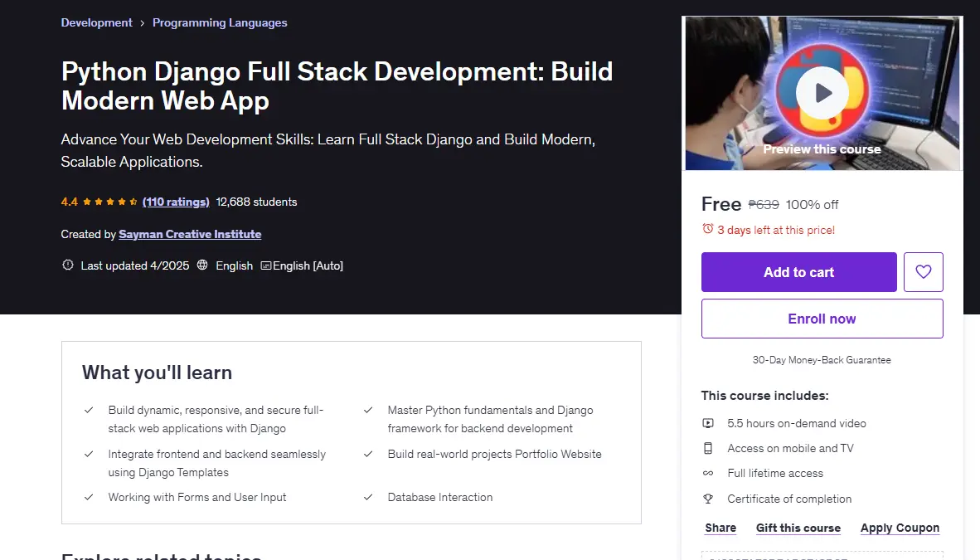This screenshot has width=980, height=560.
Task: Click the Preview this course caption
Action: [822, 149]
